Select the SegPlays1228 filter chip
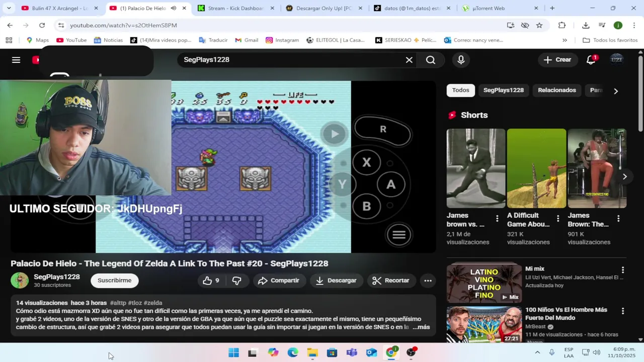This screenshot has width=644, height=362. tap(504, 90)
